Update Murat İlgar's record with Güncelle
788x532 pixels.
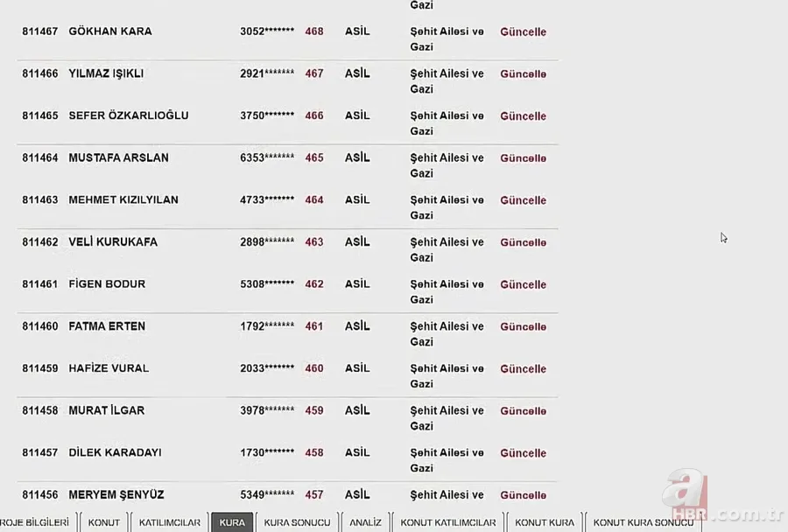[523, 410]
